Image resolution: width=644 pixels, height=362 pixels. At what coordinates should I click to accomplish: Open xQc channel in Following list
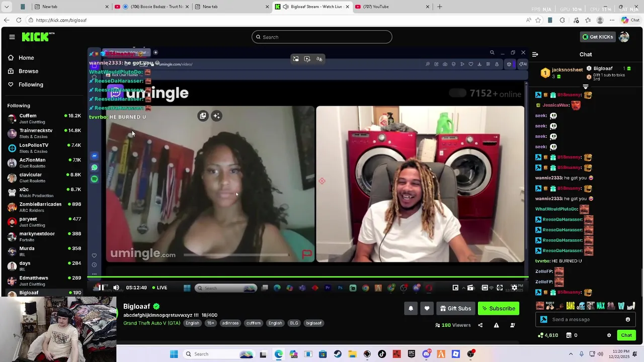pyautogui.click(x=44, y=192)
